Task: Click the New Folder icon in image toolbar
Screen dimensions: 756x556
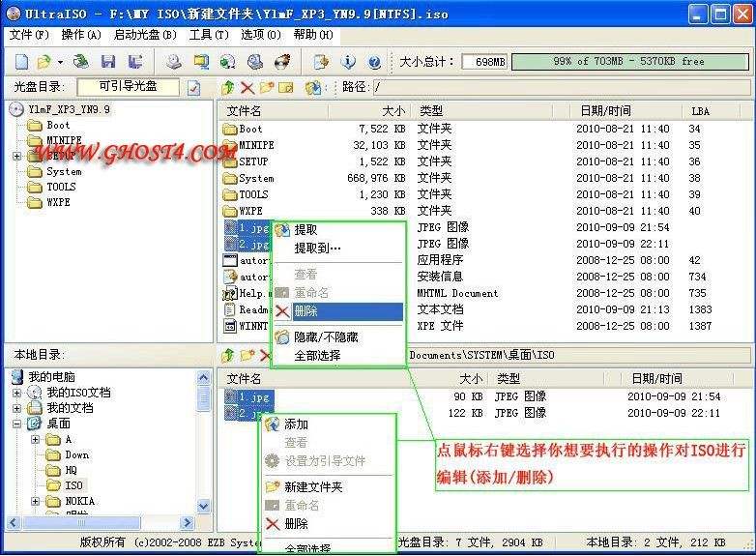Action: click(x=267, y=87)
